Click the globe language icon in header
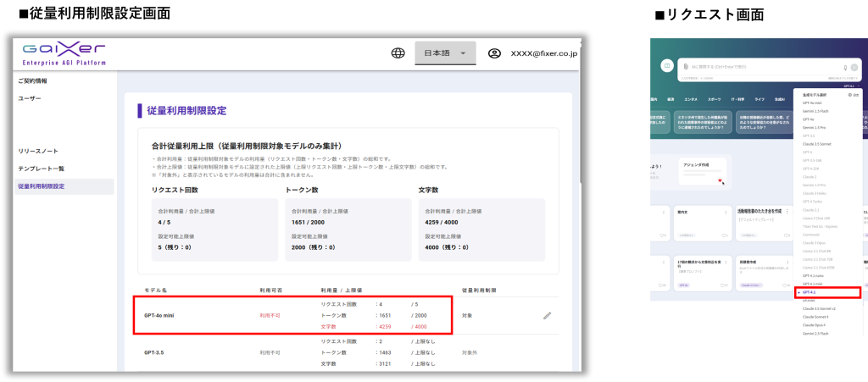The image size is (868, 382). [x=398, y=53]
